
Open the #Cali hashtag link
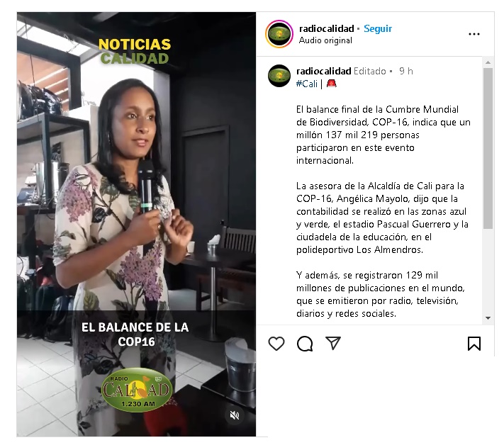[307, 84]
